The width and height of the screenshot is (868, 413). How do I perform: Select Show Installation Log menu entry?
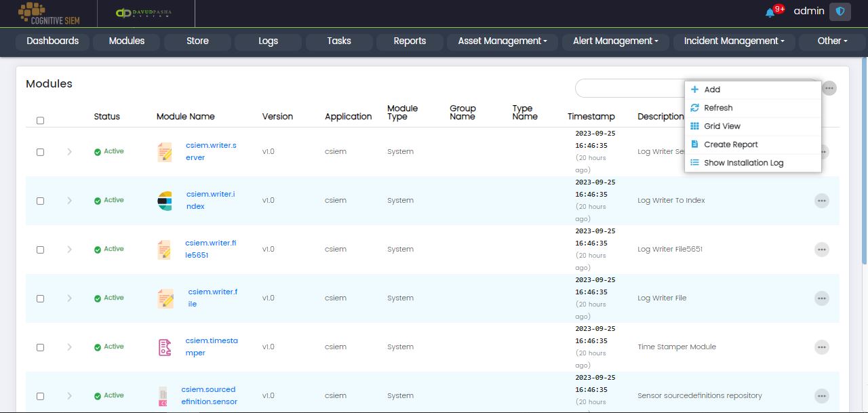point(743,163)
